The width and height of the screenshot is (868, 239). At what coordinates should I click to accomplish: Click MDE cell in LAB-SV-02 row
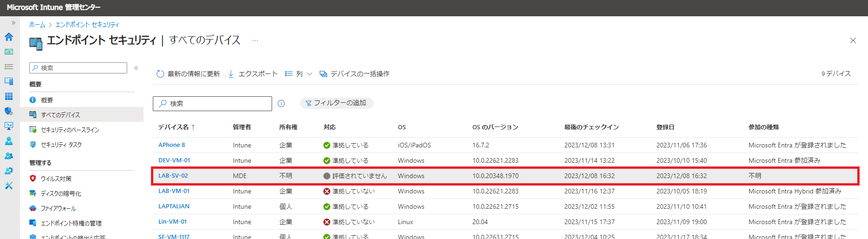[x=240, y=176]
